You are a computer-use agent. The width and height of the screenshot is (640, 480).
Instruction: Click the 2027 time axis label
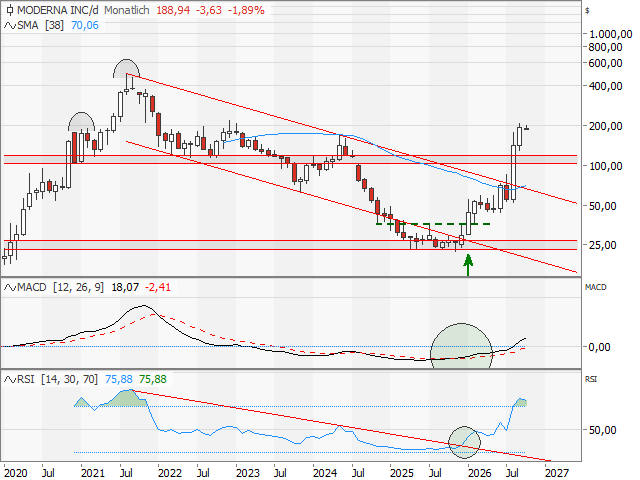(x=557, y=473)
